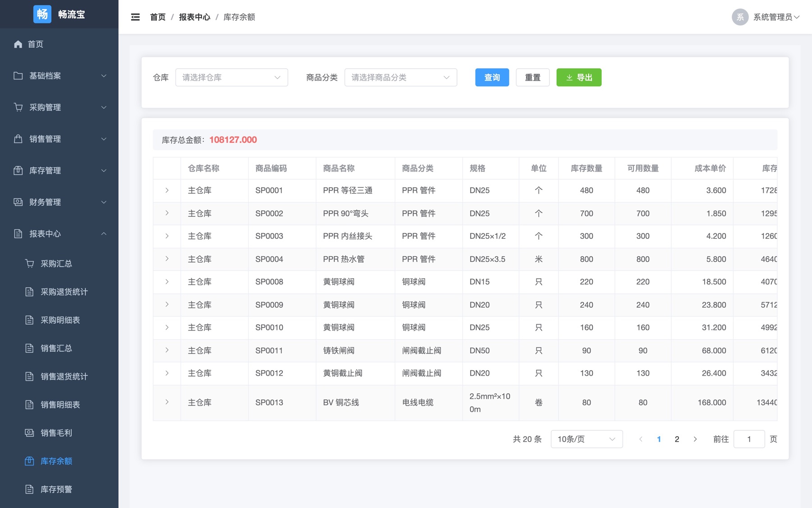Click the 报表中心 document icon
The image size is (812, 508).
tap(18, 234)
